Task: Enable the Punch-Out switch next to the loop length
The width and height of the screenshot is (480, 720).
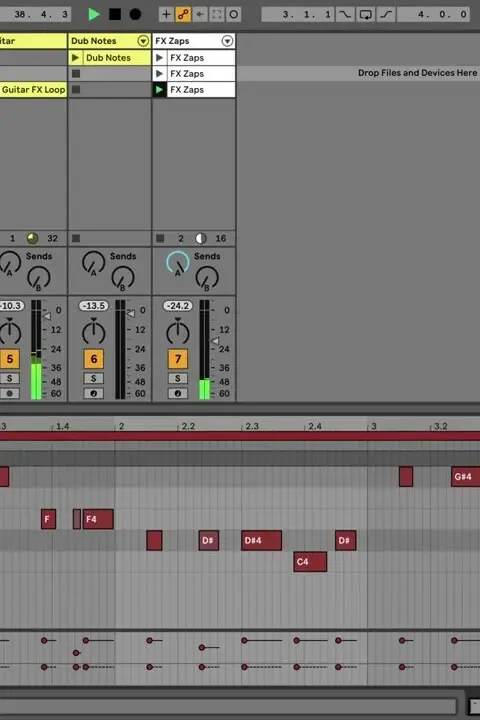Action: tap(386, 14)
